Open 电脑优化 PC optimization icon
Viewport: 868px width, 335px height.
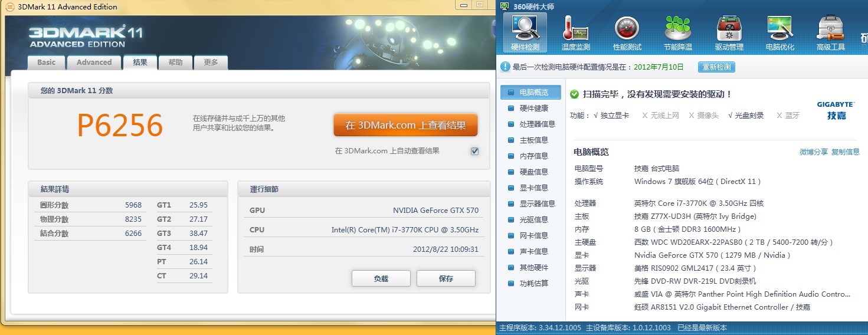click(x=780, y=32)
